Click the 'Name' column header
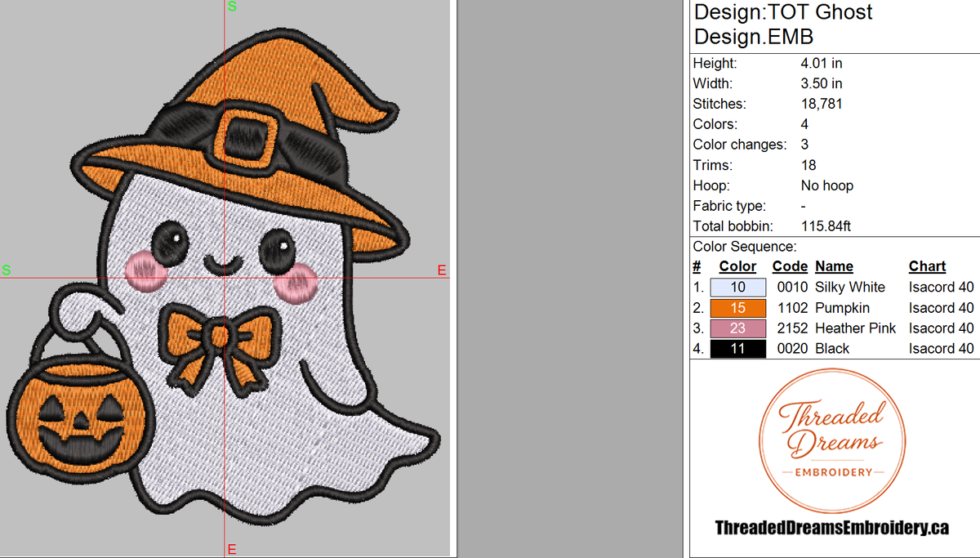Viewport: 980px width, 558px height. pyautogui.click(x=834, y=266)
